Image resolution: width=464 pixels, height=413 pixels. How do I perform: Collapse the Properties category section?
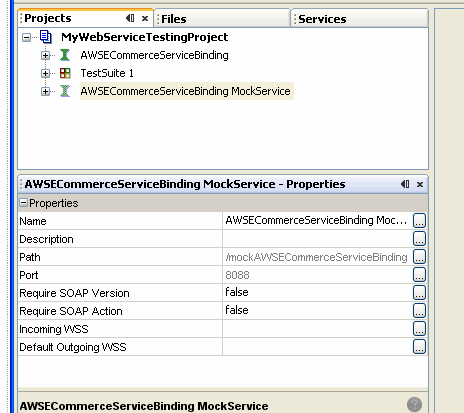click(x=23, y=203)
